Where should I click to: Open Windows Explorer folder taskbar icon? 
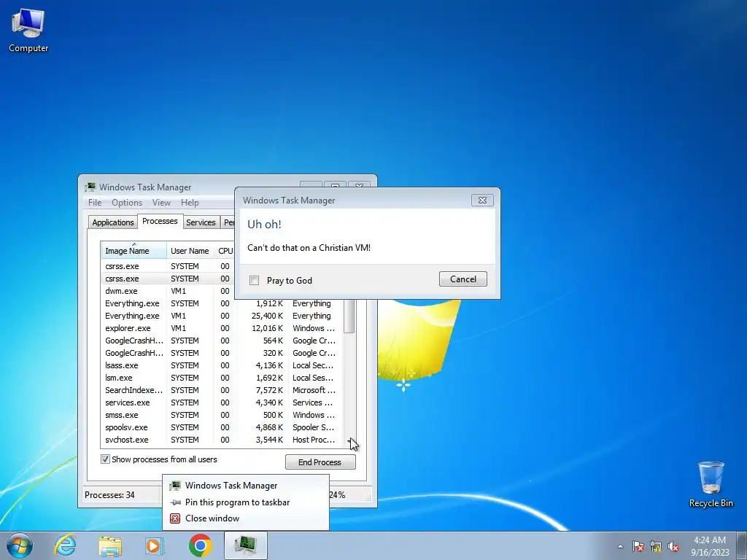(110, 545)
